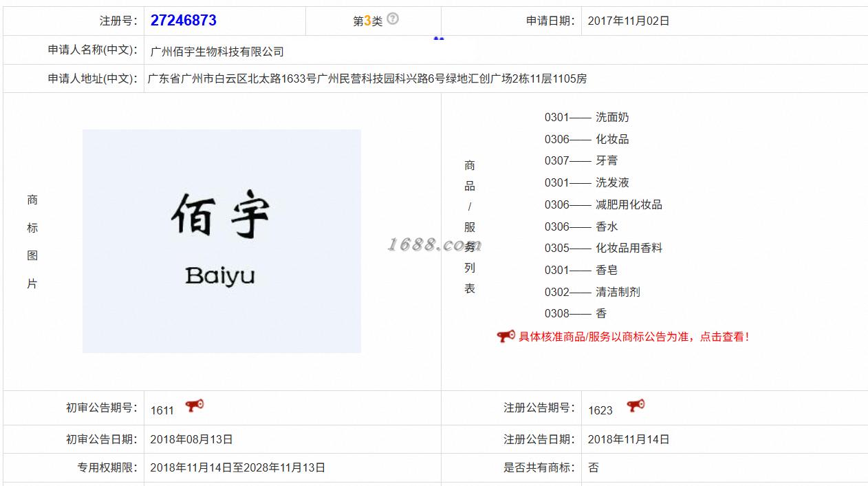Click preliminary announcement issue number 1611
868x486 pixels.
162,410
